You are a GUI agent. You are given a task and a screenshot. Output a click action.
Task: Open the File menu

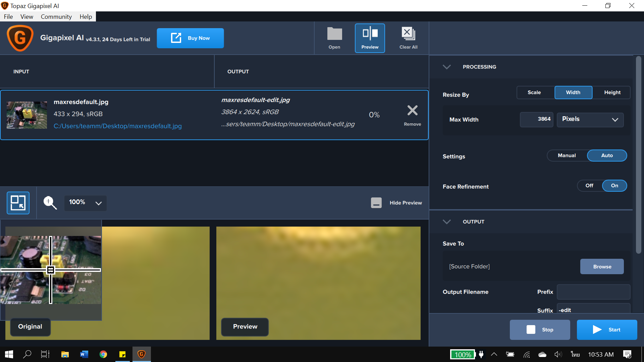click(x=8, y=17)
